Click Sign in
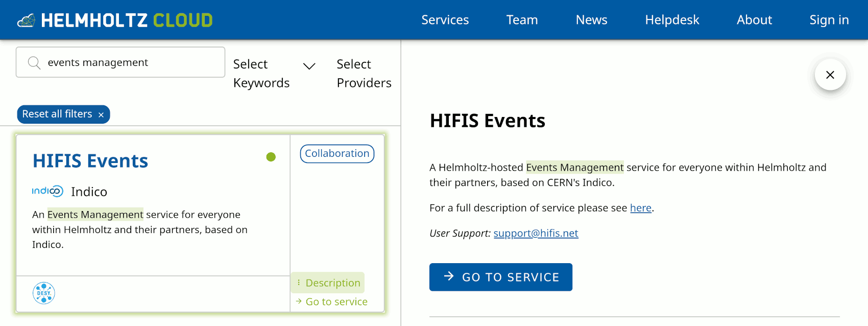 click(x=829, y=20)
